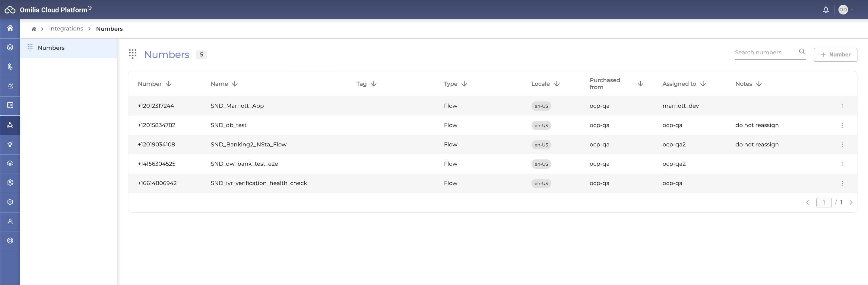Viewport: 868px width, 285px height.
Task: Open the notifications bell
Action: [x=825, y=10]
